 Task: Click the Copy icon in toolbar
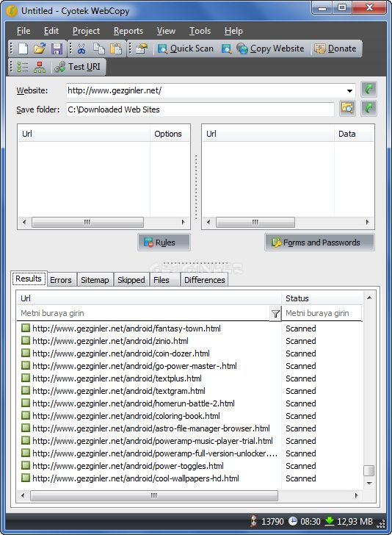tap(99, 49)
